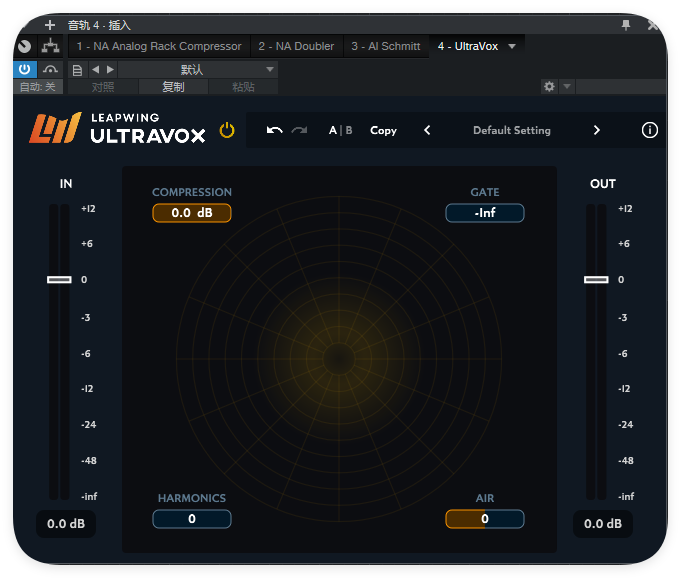
Task: Switch to 1 - NA Analog Rack Compressor tab
Action: point(159,46)
